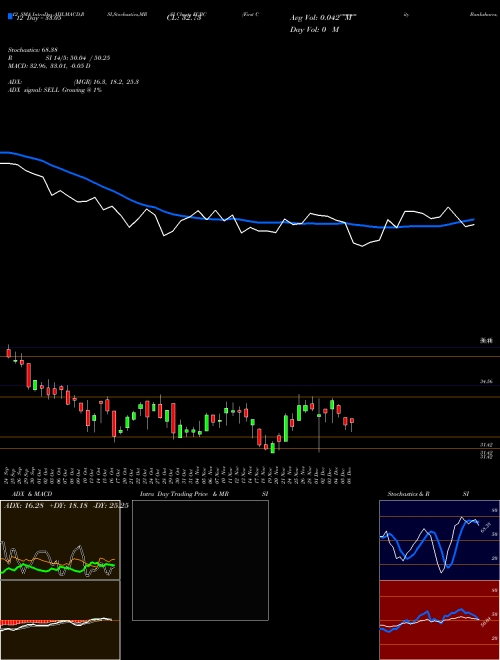
Task: Click the 'Day Vol: 0 M' text
Action: (314, 30)
